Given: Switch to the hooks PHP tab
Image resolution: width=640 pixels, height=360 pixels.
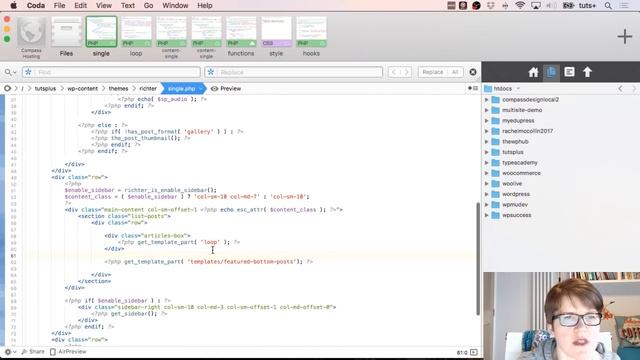Looking at the screenshot, I should [x=311, y=37].
